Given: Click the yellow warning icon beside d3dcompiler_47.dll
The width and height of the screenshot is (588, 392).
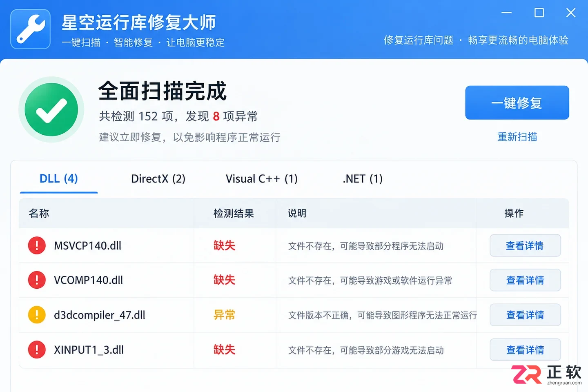Looking at the screenshot, I should (37, 315).
